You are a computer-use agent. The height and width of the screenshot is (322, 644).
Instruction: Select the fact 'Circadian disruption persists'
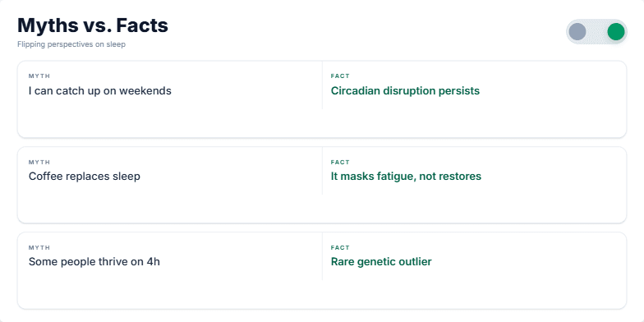[x=405, y=90]
